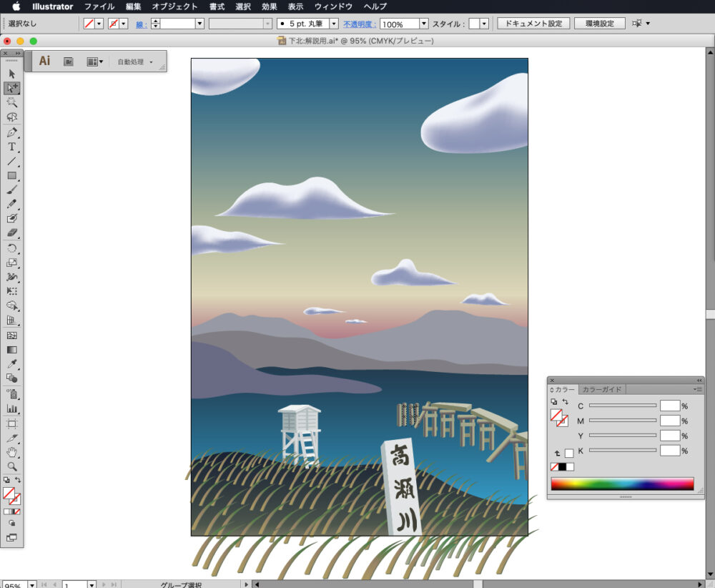Open Adobe Bridge via Br icon
Viewport: 715px width, 588px height.
coord(69,62)
